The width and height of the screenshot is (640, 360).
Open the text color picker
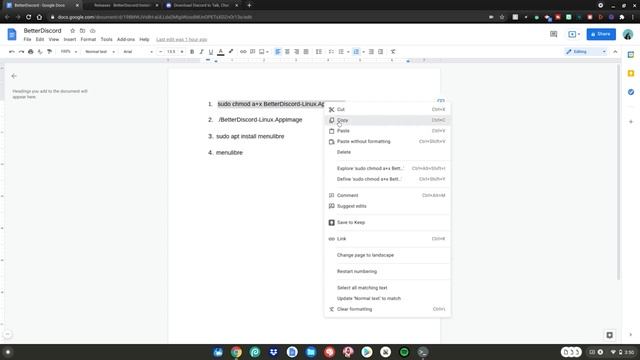click(x=221, y=52)
